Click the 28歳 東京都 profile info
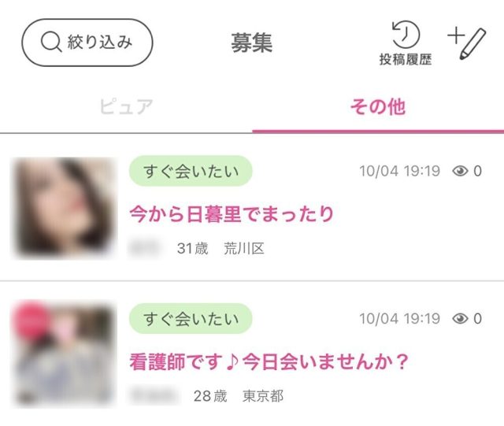Viewport: 504px width, 426px height. (x=239, y=396)
